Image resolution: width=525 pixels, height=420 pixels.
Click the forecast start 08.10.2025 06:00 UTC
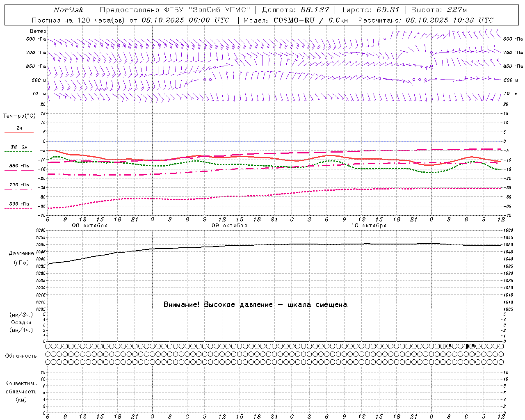coord(185,20)
